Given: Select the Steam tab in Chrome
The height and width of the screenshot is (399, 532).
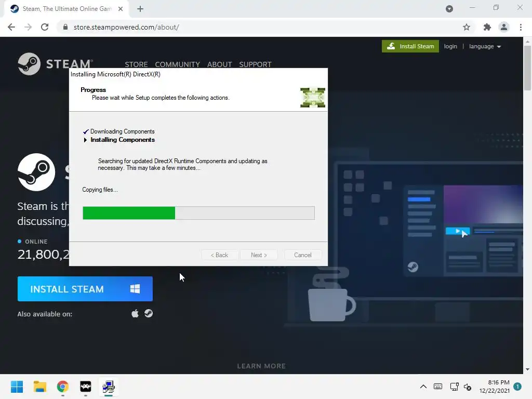Looking at the screenshot, I should tap(66, 9).
